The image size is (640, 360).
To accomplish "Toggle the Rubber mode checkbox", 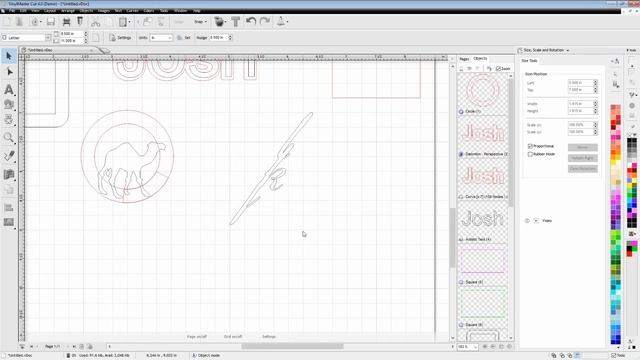I will pos(530,154).
